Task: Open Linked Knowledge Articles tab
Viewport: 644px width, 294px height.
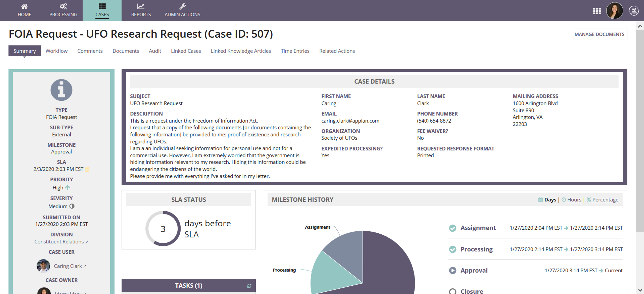Action: point(241,51)
